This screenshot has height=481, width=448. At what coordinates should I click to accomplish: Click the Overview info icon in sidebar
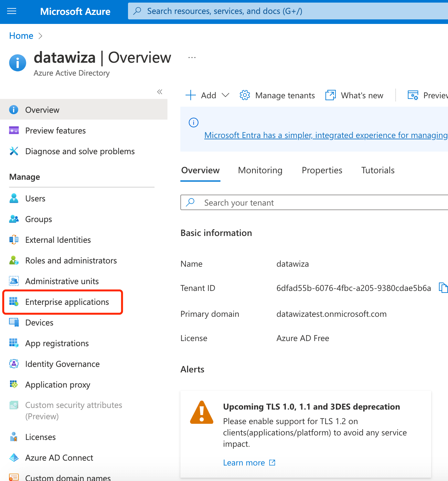pyautogui.click(x=14, y=110)
